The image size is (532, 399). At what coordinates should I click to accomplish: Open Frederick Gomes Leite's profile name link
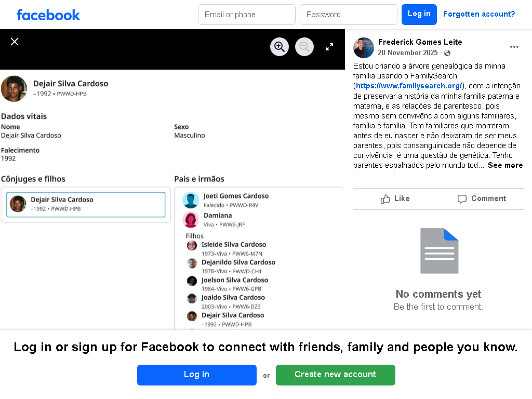(420, 42)
